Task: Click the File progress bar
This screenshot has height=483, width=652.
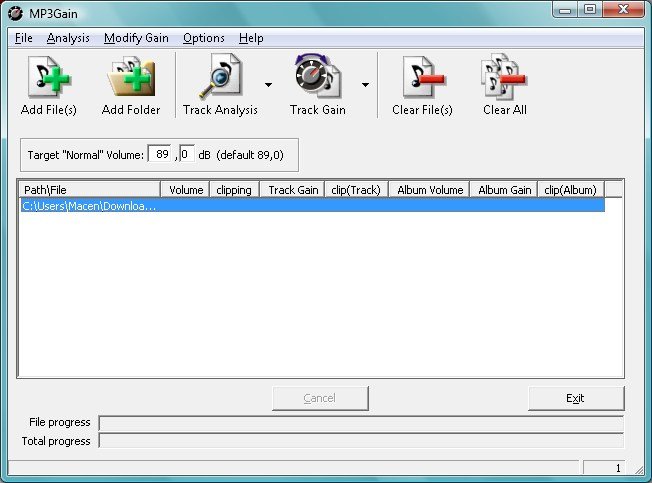Action: pos(361,423)
